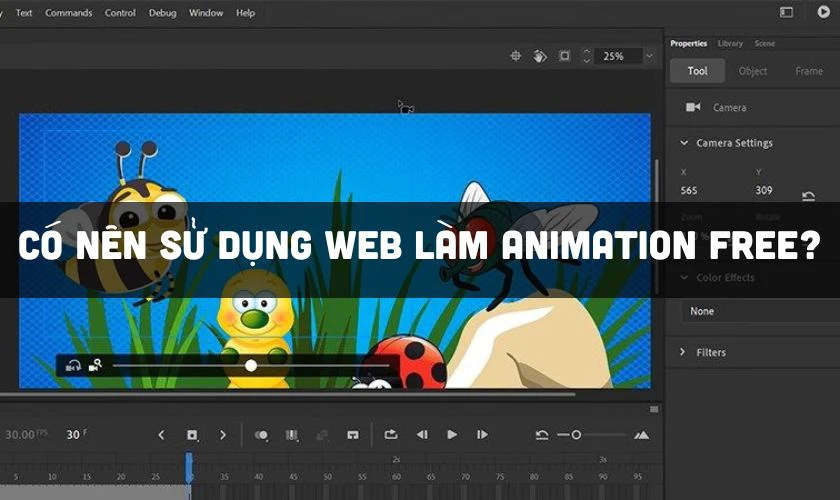Click the camera X value 565
This screenshot has height=500, width=840.
click(689, 190)
